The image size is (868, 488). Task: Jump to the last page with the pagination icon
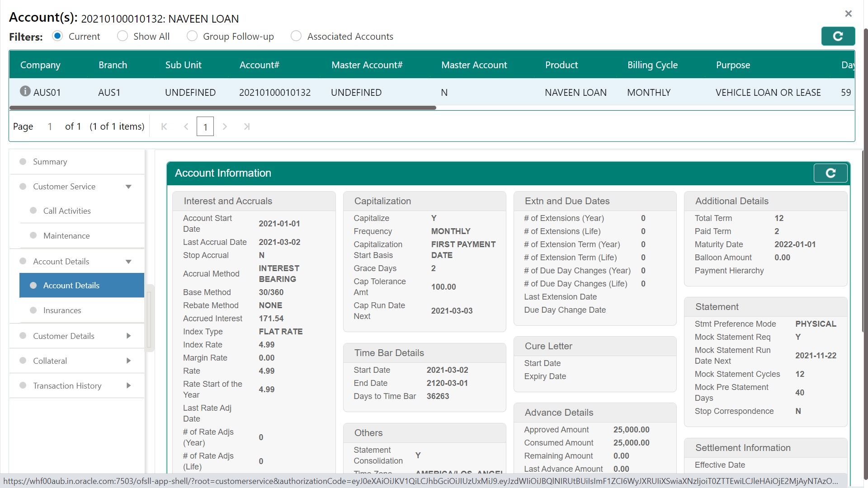click(x=246, y=127)
